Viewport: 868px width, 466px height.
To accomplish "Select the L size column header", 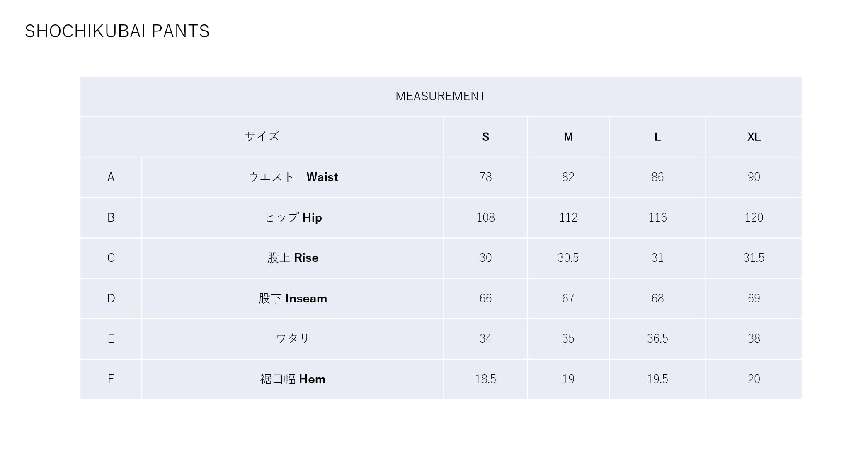I will pyautogui.click(x=657, y=137).
